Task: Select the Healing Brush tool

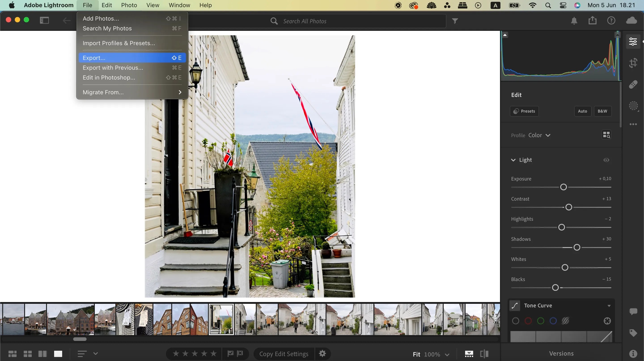Action: click(x=633, y=84)
